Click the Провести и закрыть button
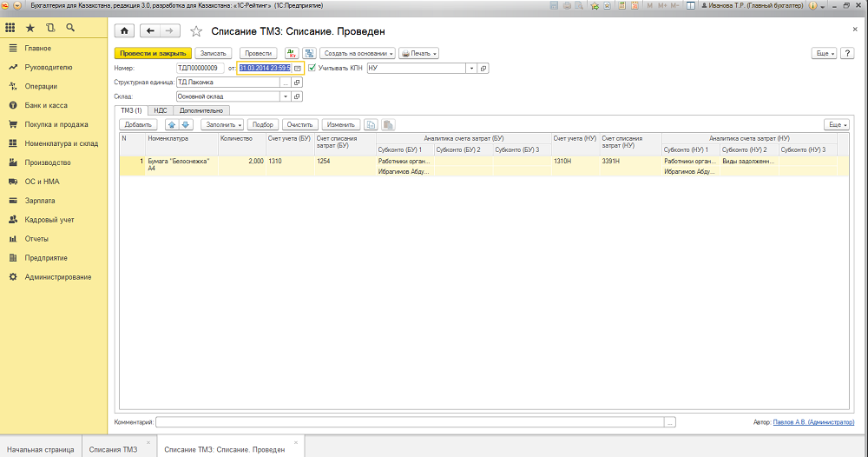The width and height of the screenshot is (868, 457). tap(153, 53)
